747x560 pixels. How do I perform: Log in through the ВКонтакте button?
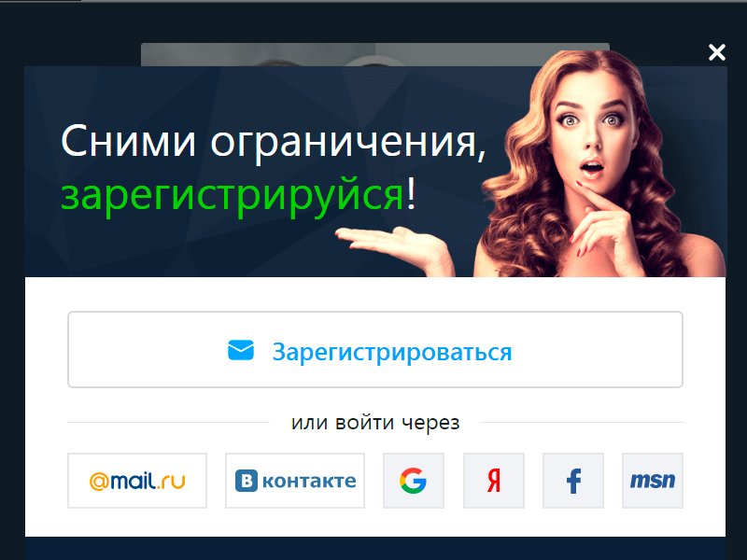(x=295, y=481)
